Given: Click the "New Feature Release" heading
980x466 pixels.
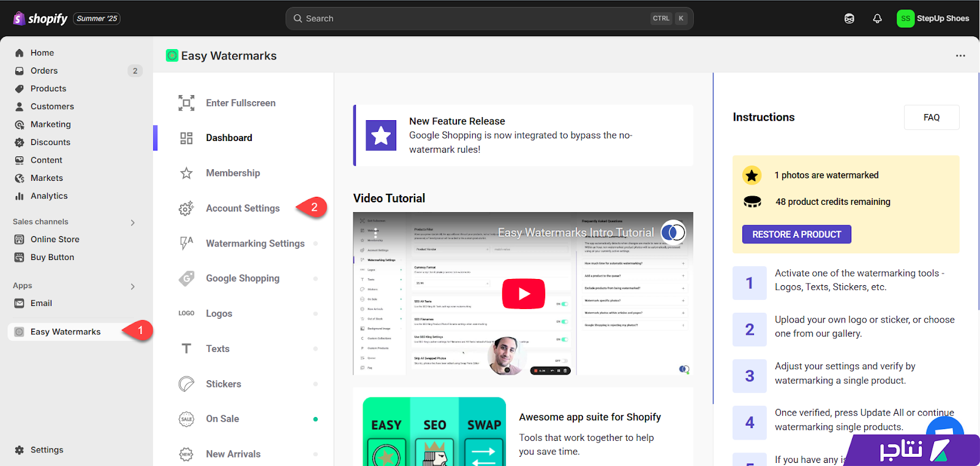Looking at the screenshot, I should click(x=457, y=121).
